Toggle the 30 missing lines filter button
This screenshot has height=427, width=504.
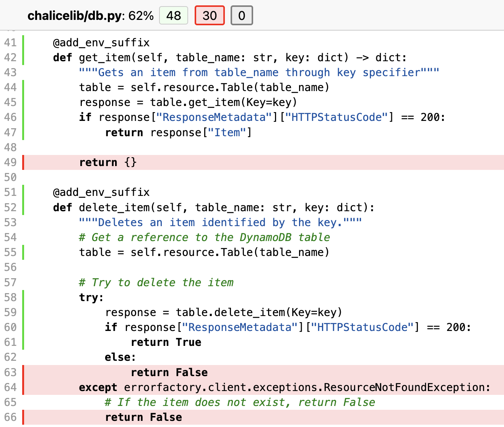210,16
